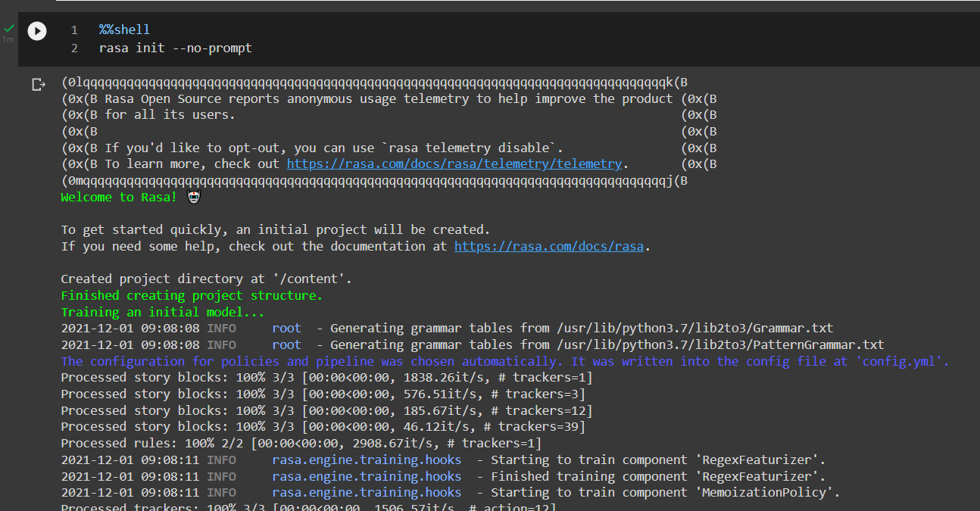The height and width of the screenshot is (511, 980).
Task: Click "Starting to train component 'RegexFeaturizer'" line
Action: coord(443,460)
